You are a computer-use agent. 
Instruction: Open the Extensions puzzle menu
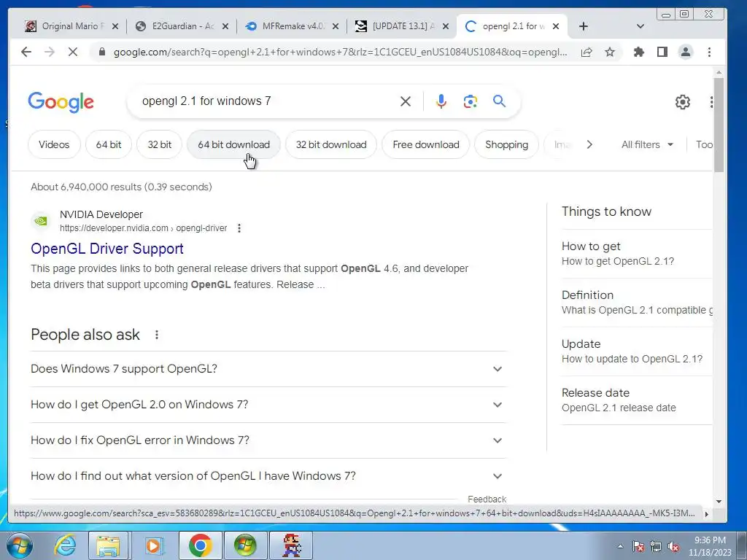point(639,52)
